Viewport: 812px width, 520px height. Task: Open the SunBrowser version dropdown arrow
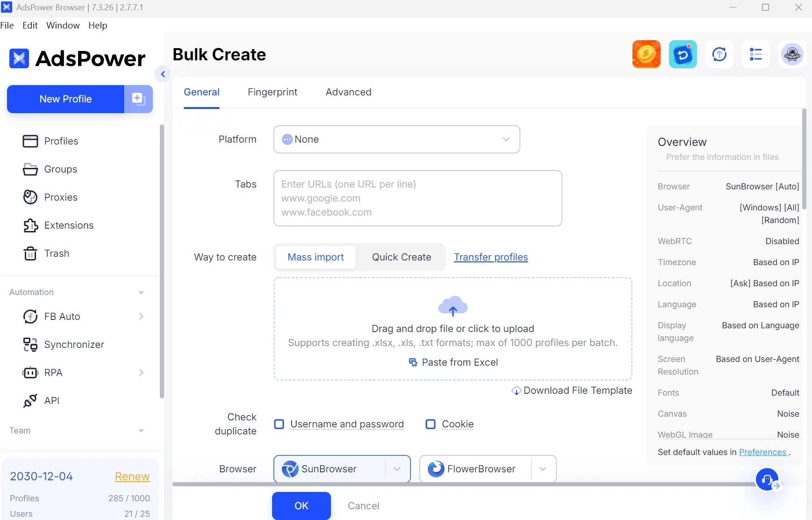point(397,469)
